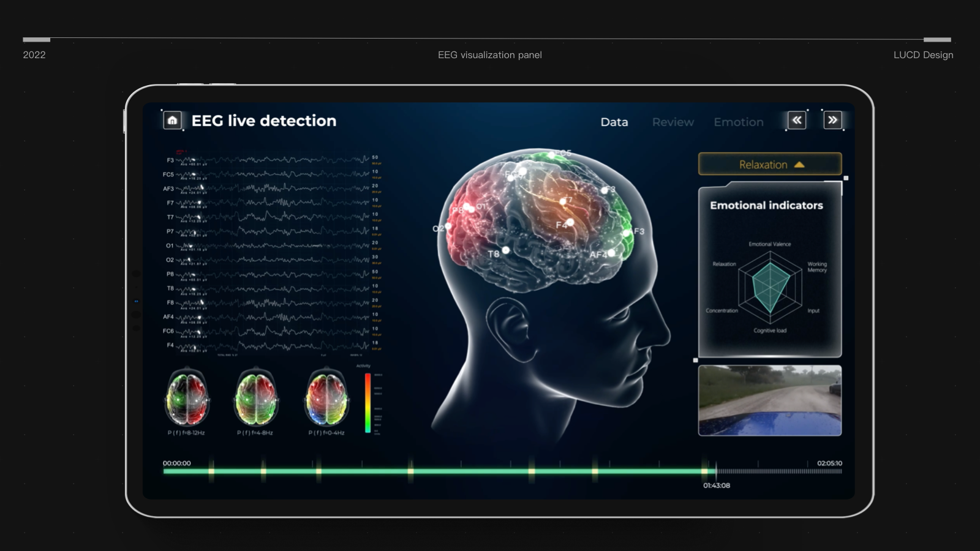Click the F4 electrode point on brain
This screenshot has height=551, width=980.
[x=570, y=222]
